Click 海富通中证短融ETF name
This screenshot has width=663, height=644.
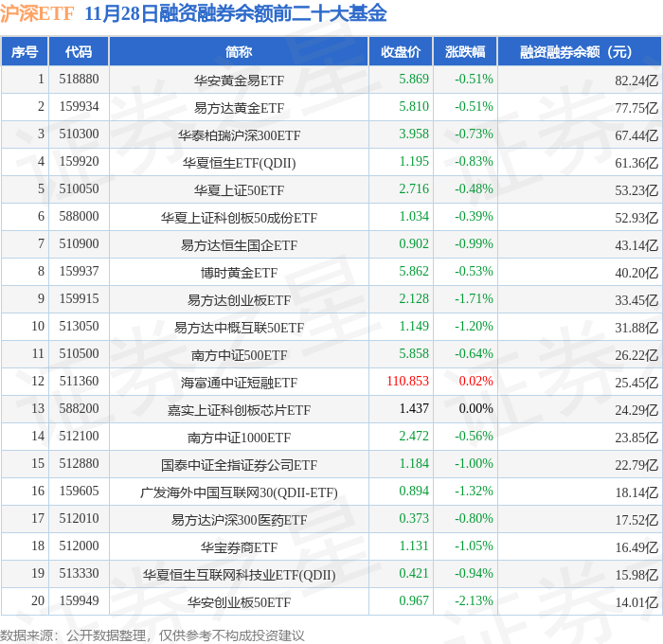coord(239,383)
